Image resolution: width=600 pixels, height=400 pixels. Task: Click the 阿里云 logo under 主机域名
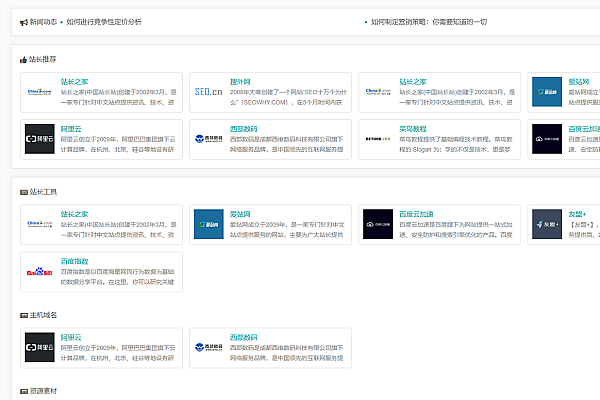coord(40,347)
